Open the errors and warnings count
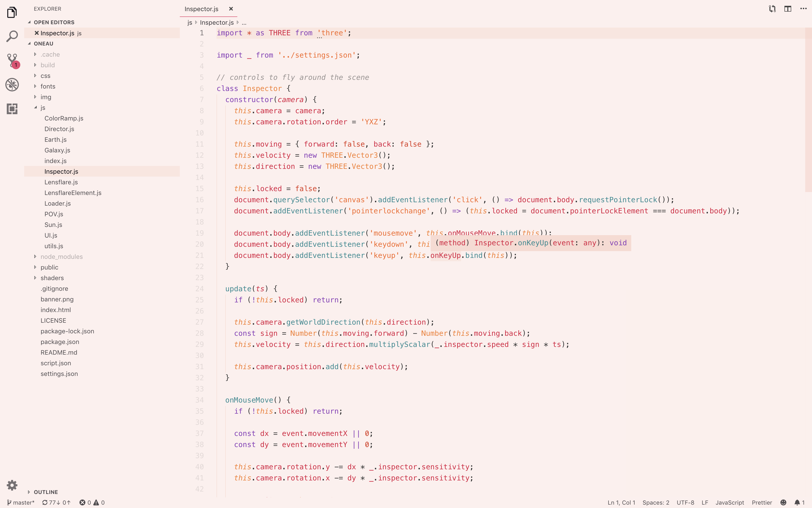The width and height of the screenshot is (812, 508). coord(92,503)
